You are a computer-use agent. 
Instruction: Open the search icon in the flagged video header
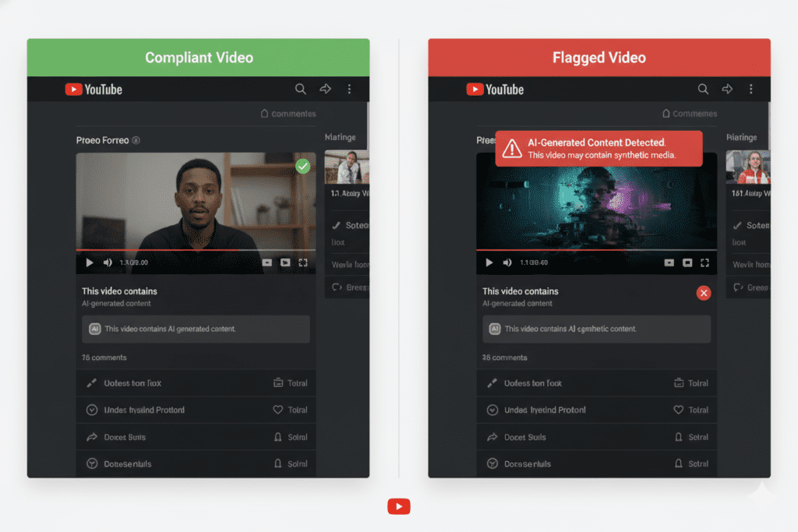703,89
